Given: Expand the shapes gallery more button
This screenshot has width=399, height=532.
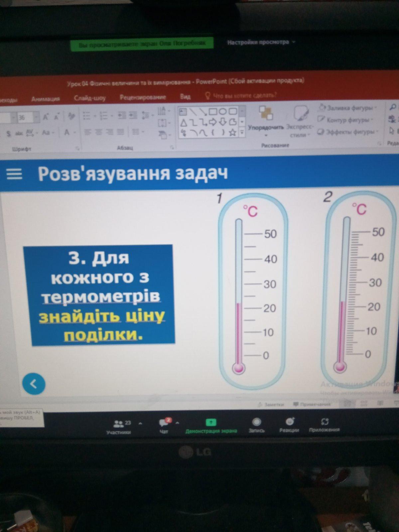Looking at the screenshot, I should point(242,132).
